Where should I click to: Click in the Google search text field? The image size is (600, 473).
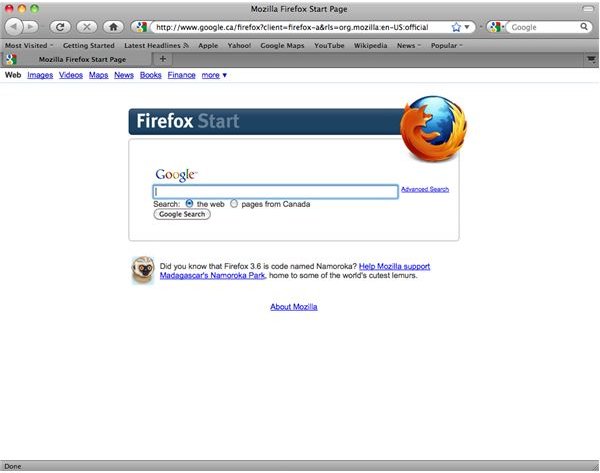(276, 192)
